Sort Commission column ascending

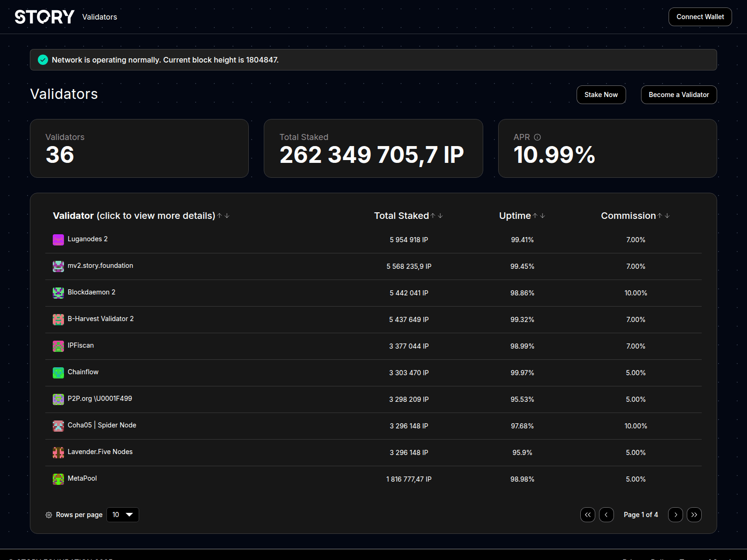point(660,216)
